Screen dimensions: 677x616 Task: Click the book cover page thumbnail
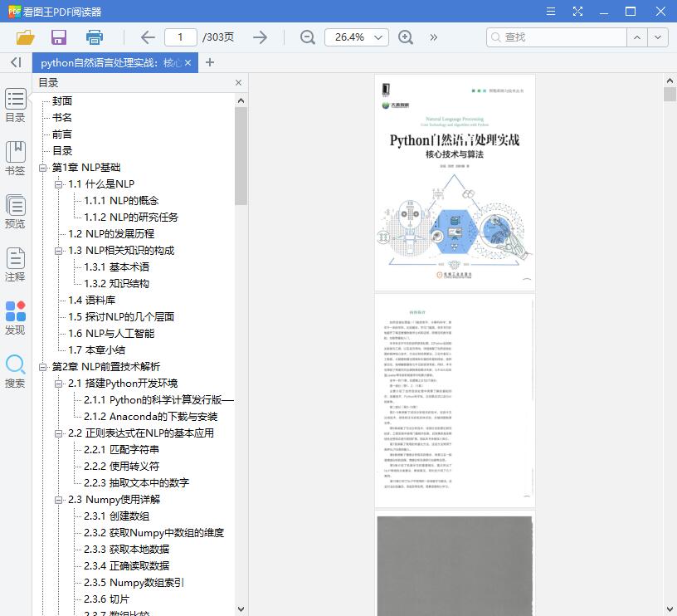455,183
